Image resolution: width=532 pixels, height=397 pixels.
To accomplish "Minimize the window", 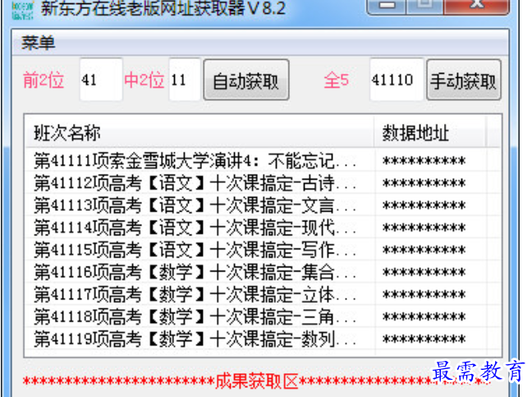I will [387, 6].
